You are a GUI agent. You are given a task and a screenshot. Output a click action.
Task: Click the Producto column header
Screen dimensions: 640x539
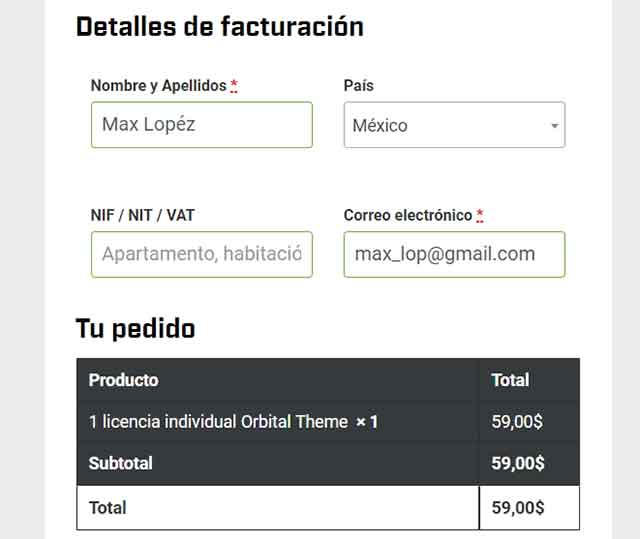click(123, 380)
